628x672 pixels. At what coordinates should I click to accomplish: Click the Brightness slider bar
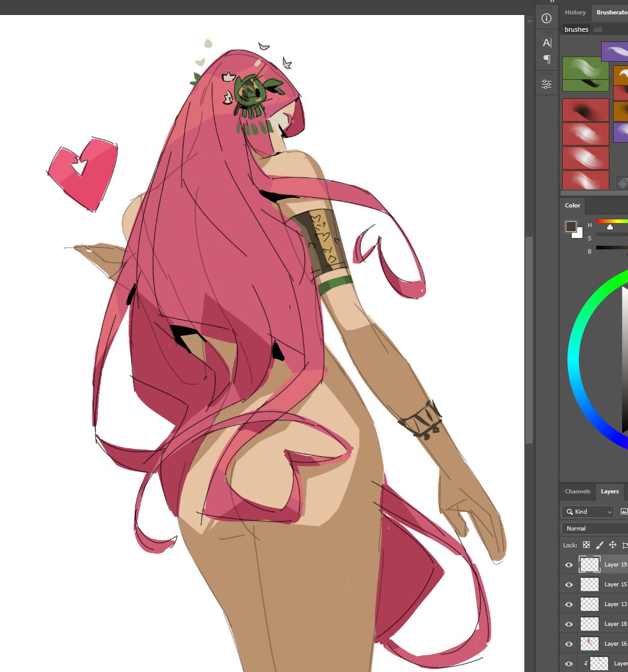click(x=612, y=248)
